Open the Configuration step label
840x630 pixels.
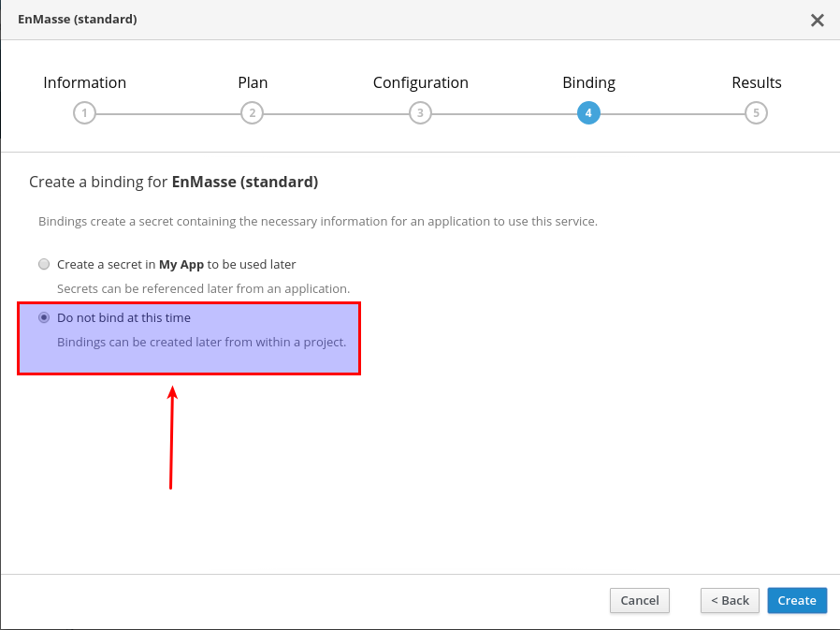[421, 82]
